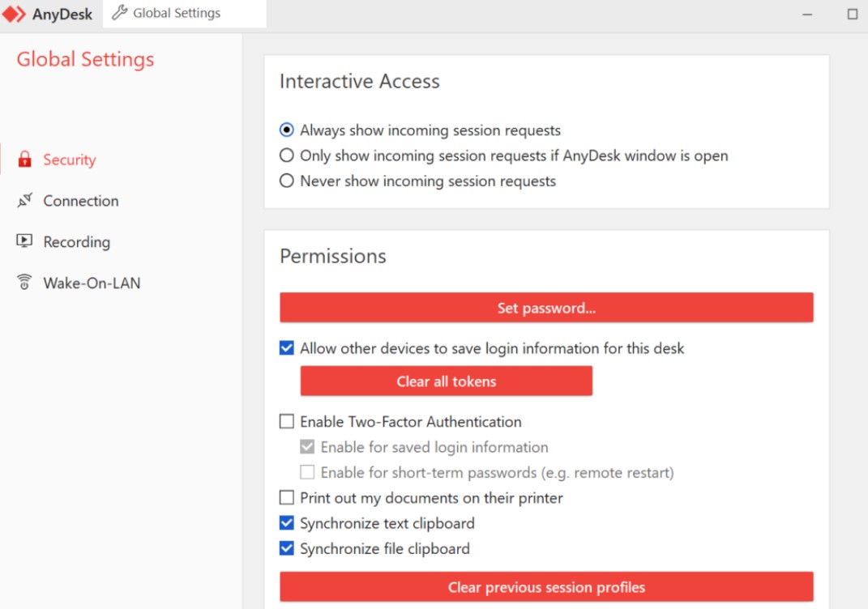Click Clear previous session profiles
The width and height of the screenshot is (868, 609).
point(546,587)
